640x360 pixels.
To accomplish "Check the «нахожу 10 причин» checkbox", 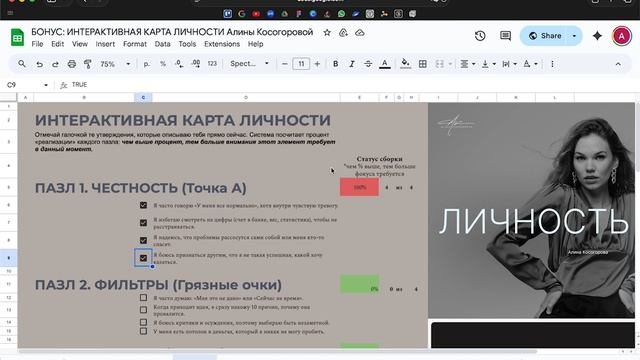I will pos(143,310).
